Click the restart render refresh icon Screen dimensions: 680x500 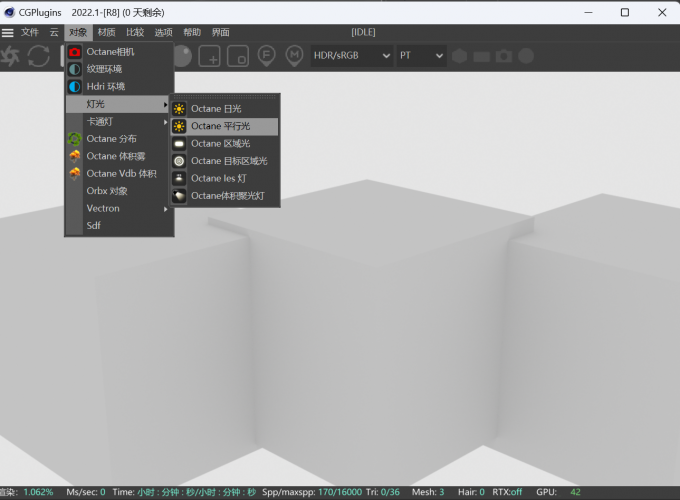(39, 56)
